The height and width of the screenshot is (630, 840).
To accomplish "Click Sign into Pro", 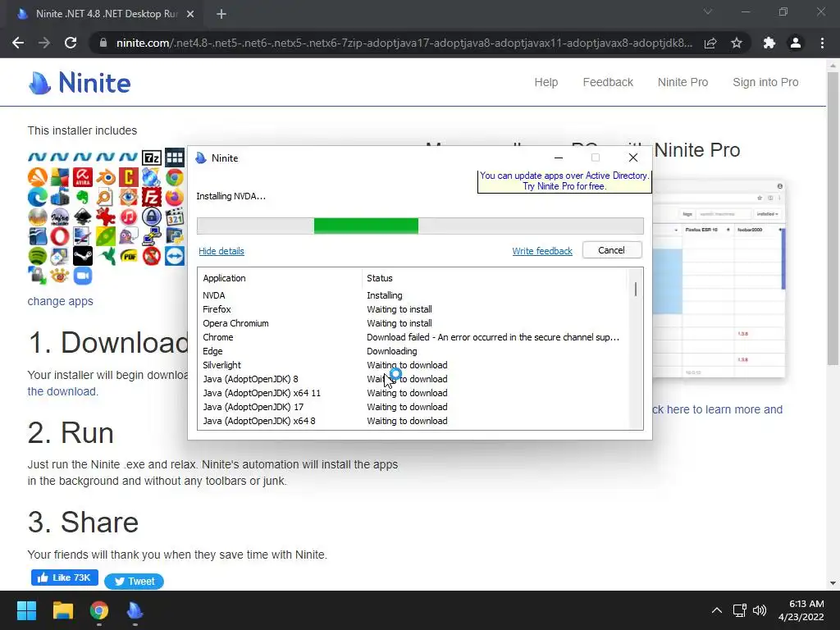I will pos(765,83).
